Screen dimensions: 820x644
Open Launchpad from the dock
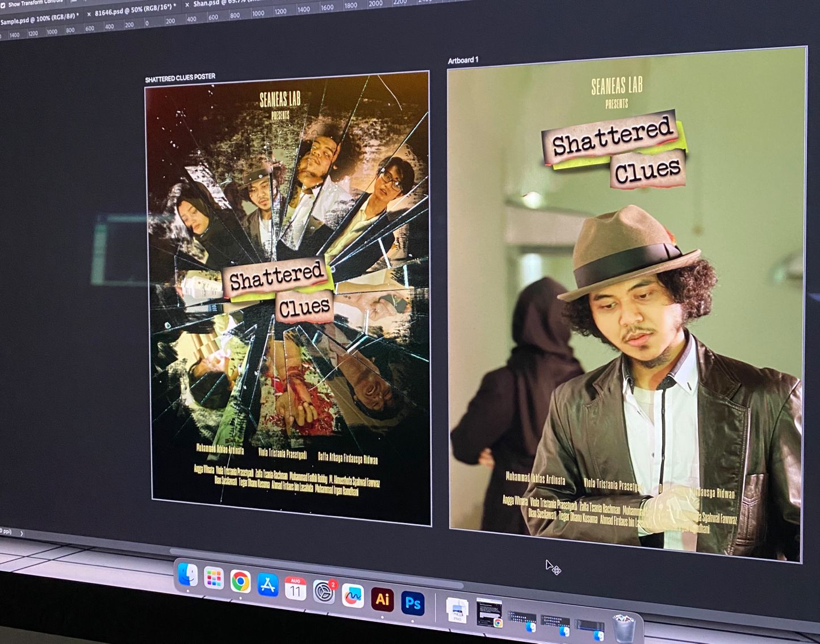[214, 579]
